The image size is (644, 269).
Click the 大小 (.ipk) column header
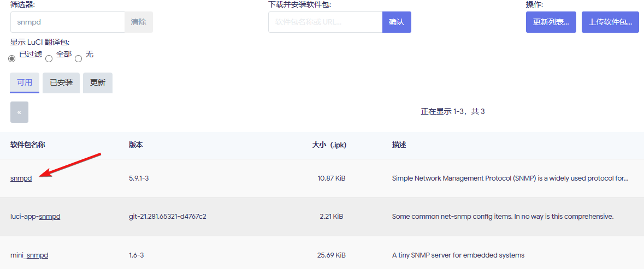click(329, 145)
